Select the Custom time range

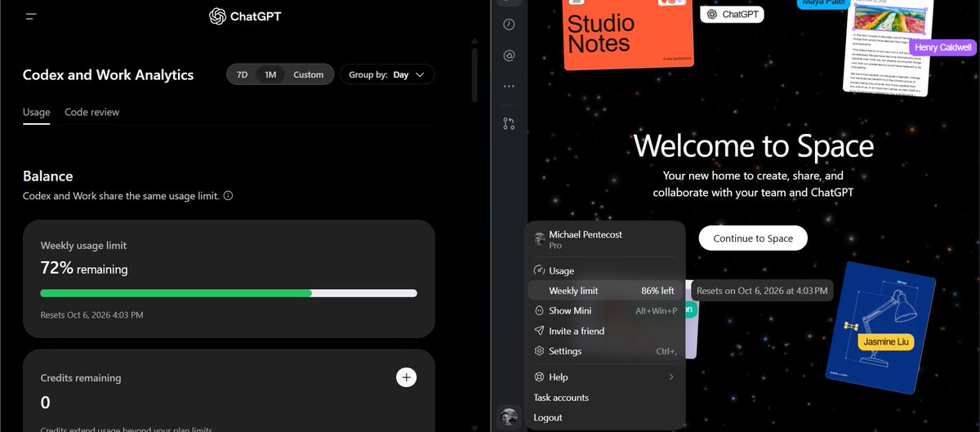pyautogui.click(x=309, y=74)
